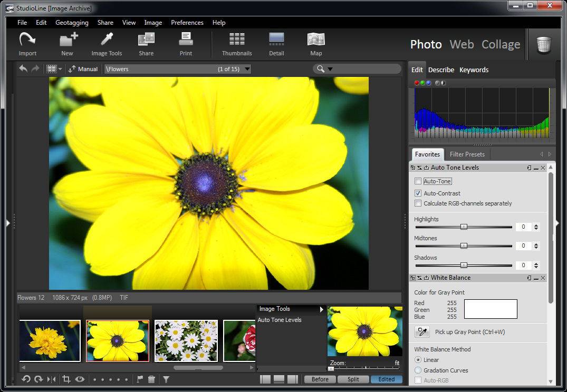Open the trash bin icon
The width and height of the screenshot is (567, 392).
(544, 45)
